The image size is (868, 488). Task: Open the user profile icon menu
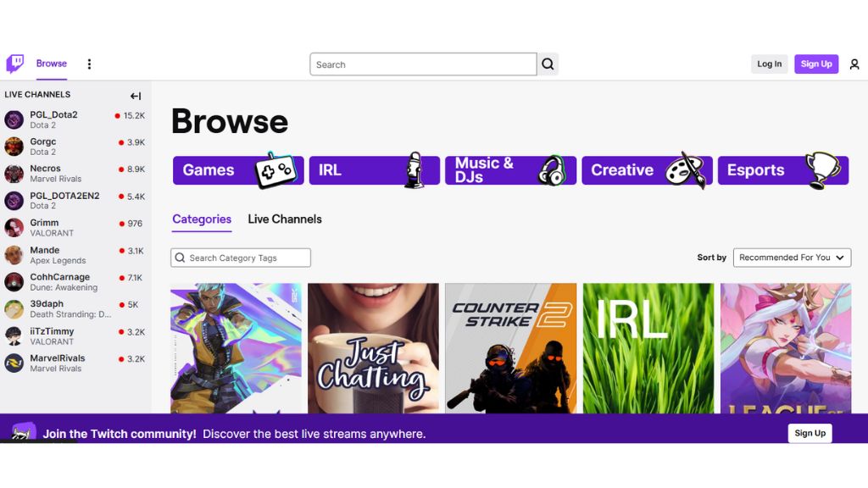[x=854, y=64]
